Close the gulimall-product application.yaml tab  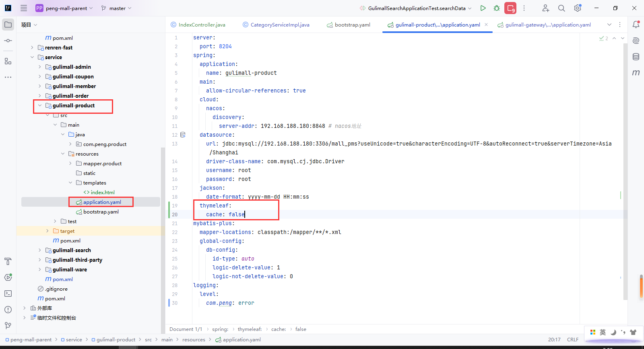coord(486,25)
